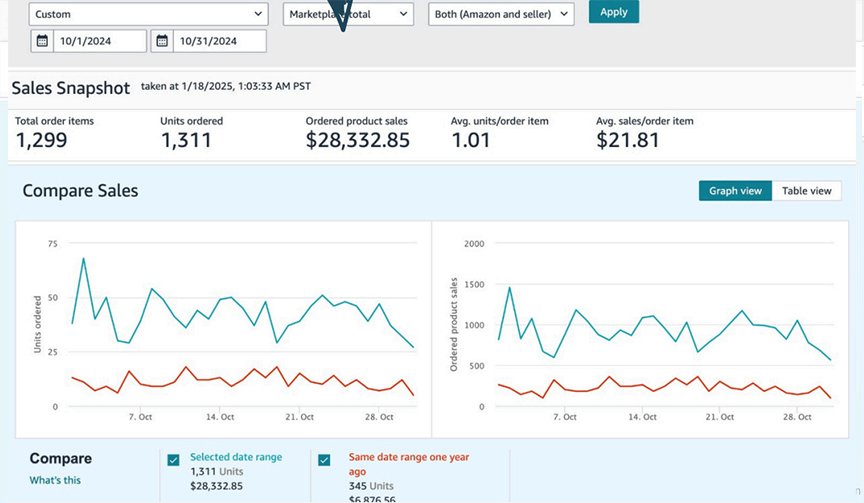
Task: Toggle Same date range one year ago checkbox
Action: pos(324,460)
